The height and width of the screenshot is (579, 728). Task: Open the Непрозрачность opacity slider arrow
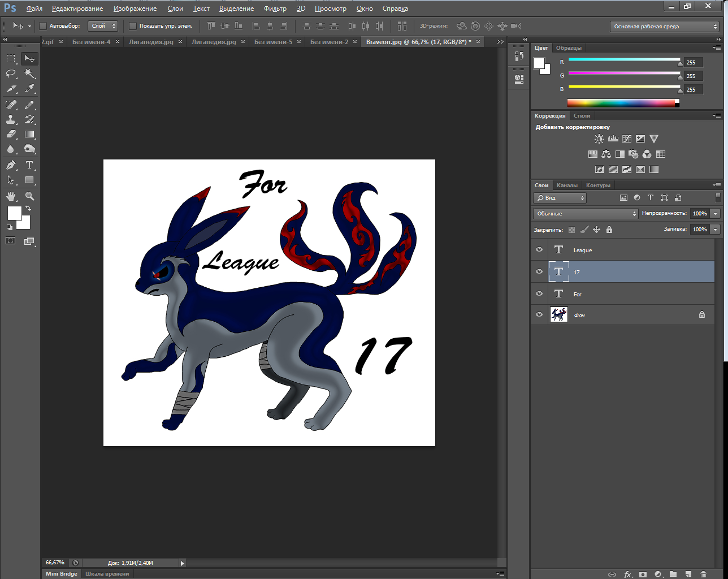coord(716,214)
